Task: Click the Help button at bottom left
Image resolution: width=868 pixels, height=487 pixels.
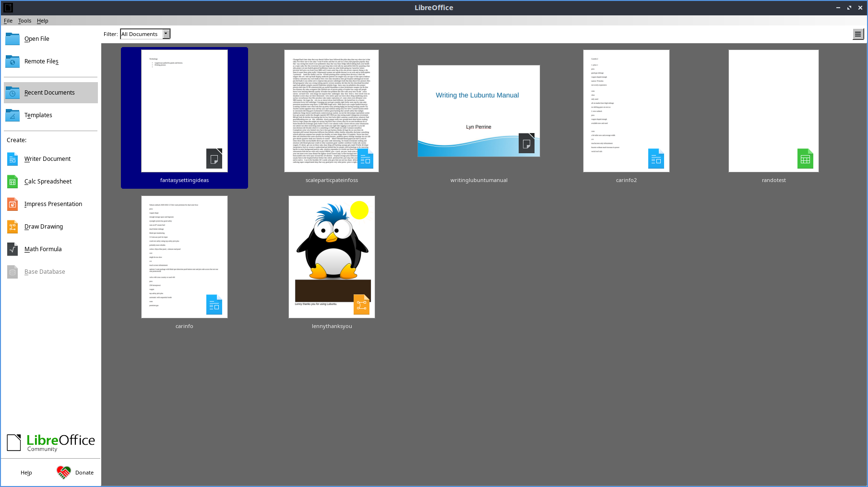Action: click(x=26, y=473)
